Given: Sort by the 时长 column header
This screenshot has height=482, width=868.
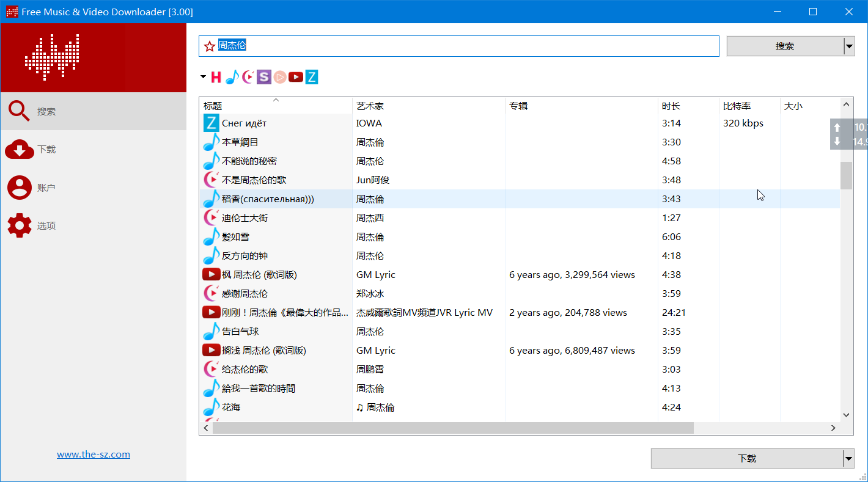Looking at the screenshot, I should (x=688, y=106).
